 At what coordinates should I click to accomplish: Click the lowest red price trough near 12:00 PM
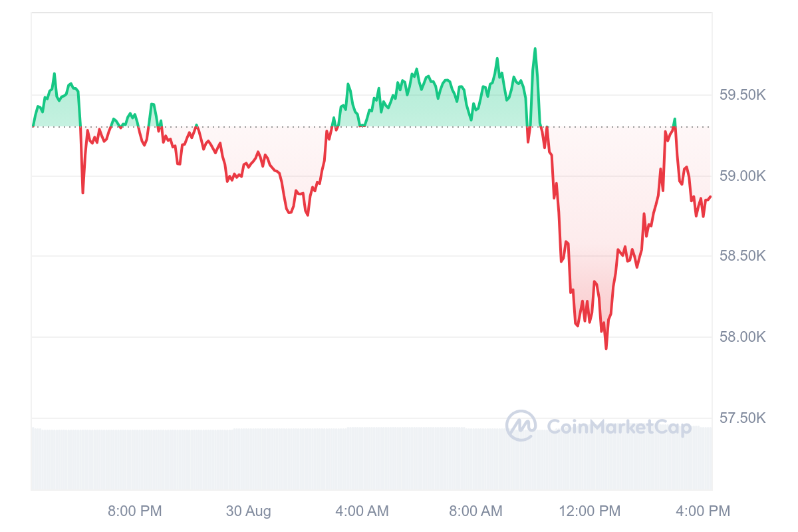(606, 348)
